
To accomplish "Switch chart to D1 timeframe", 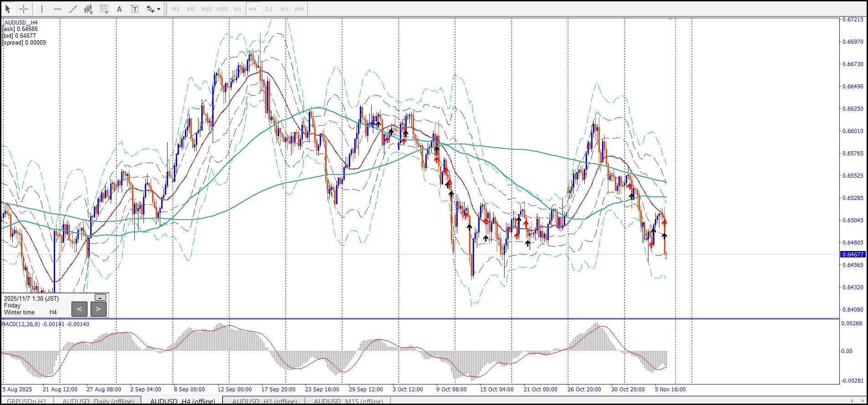I will click(268, 9).
